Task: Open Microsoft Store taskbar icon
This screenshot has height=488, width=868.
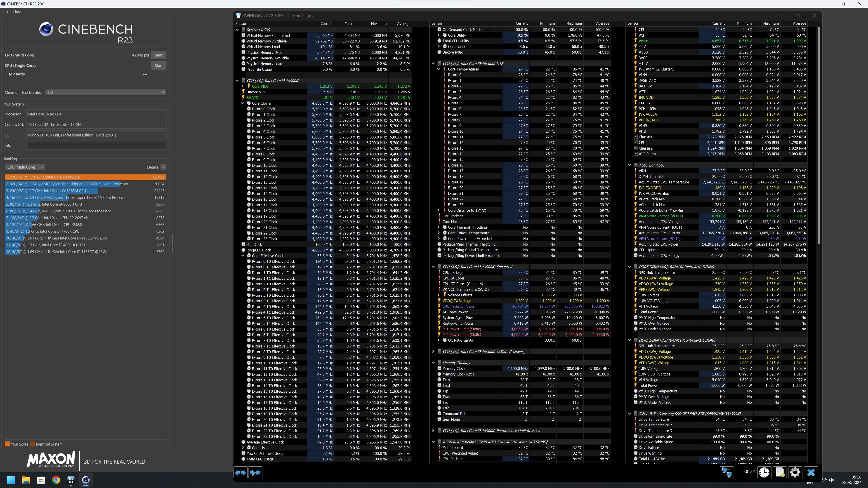Action: pos(41,480)
